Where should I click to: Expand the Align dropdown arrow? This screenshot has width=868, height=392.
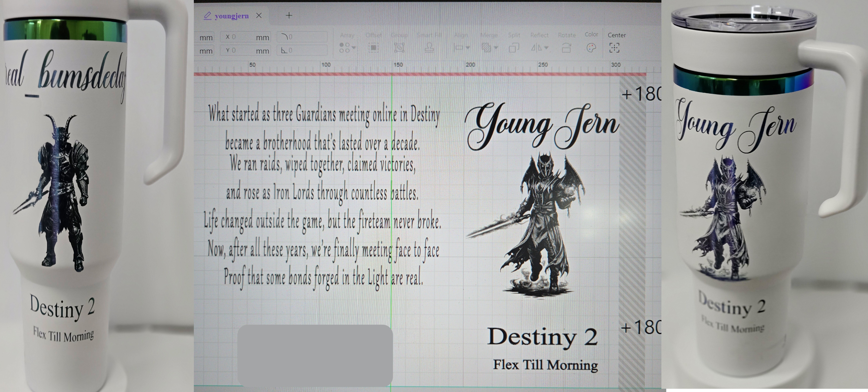coord(468,48)
